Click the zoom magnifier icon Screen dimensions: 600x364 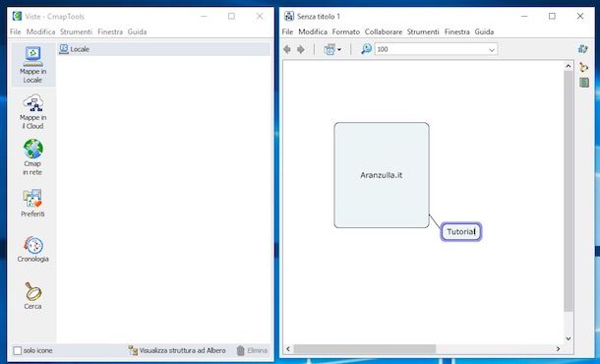(x=366, y=49)
